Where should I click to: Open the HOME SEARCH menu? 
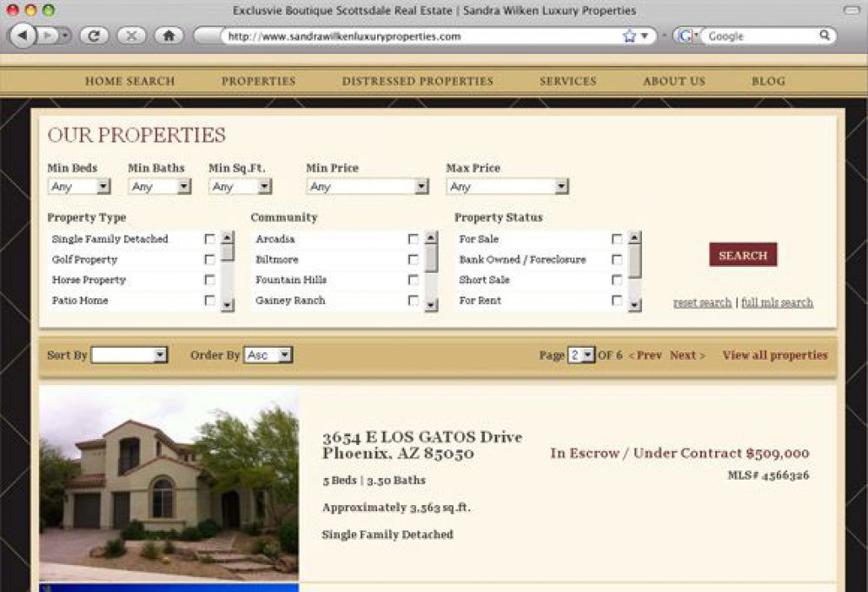click(x=130, y=81)
